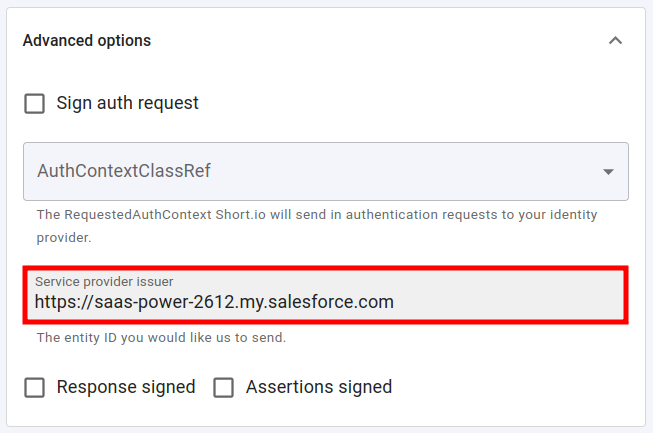Select the AuthContextClassRef placeholder text

tap(124, 171)
